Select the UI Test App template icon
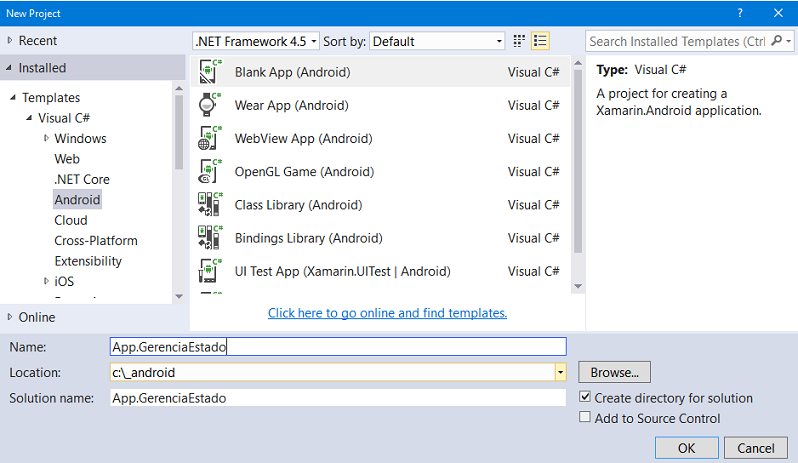The height and width of the screenshot is (463, 798). (x=210, y=271)
